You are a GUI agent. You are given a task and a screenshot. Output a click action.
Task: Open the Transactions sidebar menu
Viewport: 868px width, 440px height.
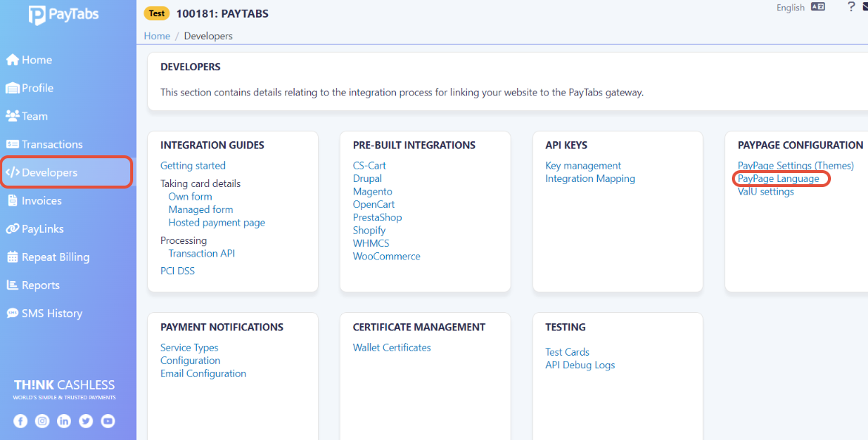click(x=52, y=144)
